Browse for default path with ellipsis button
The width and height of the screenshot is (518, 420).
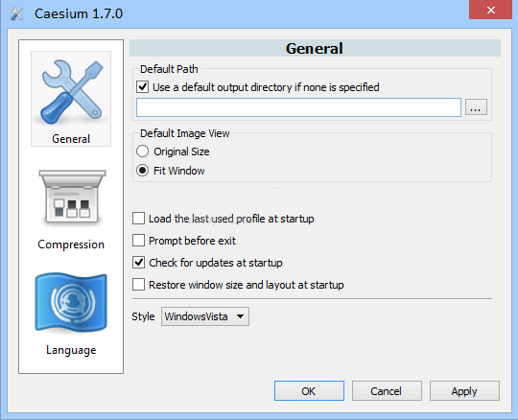pos(476,107)
